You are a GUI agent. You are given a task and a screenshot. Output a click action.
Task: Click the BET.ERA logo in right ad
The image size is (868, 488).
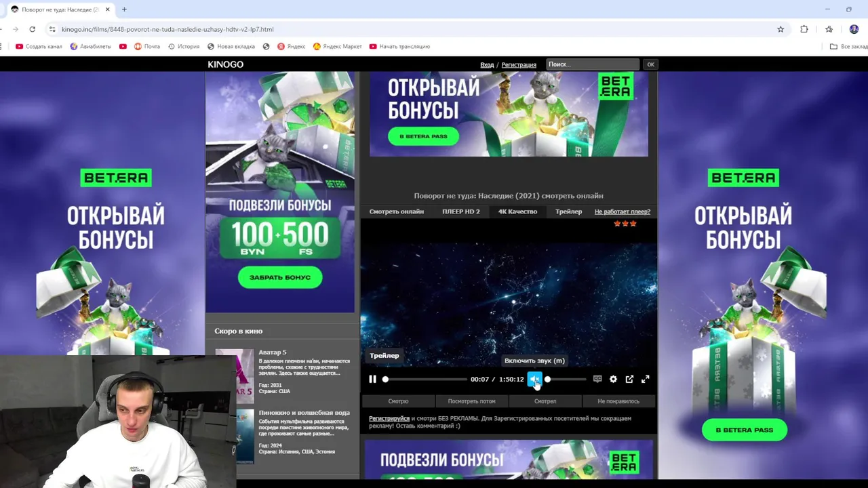743,178
